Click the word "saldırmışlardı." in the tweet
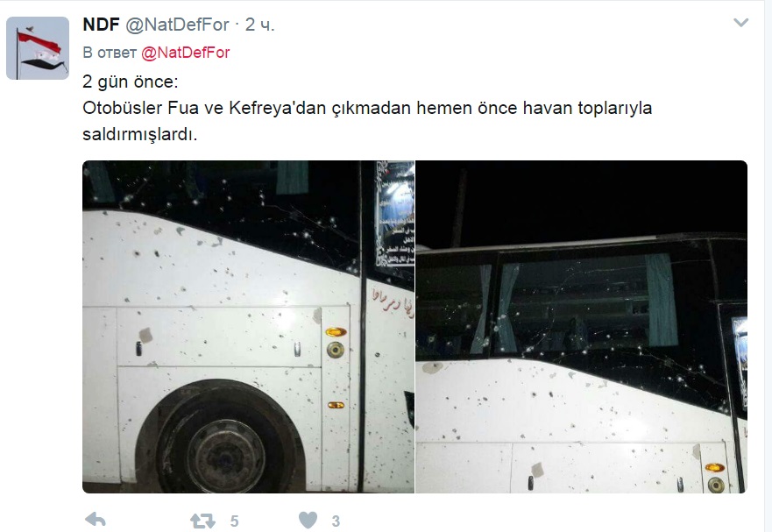 pos(140,134)
